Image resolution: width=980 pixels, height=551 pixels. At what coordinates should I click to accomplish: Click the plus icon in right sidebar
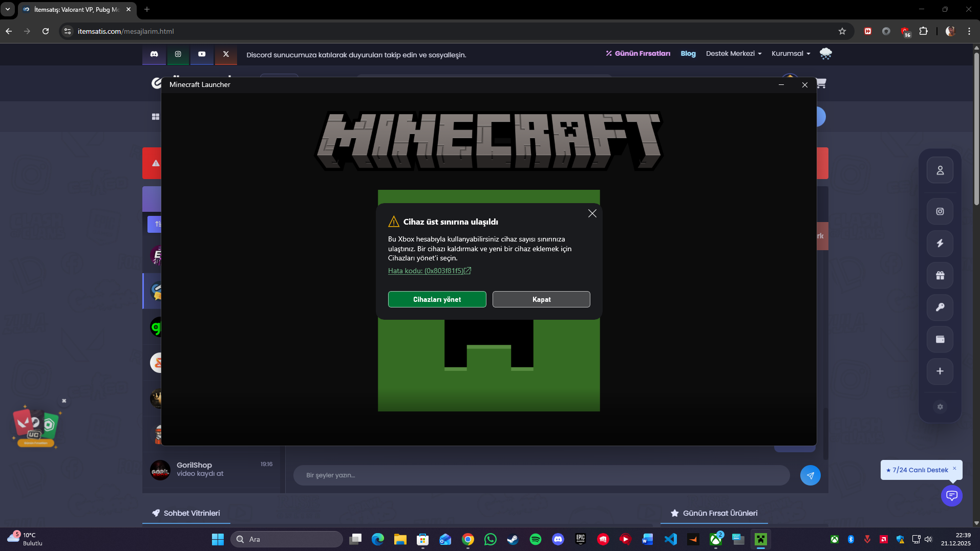(940, 371)
